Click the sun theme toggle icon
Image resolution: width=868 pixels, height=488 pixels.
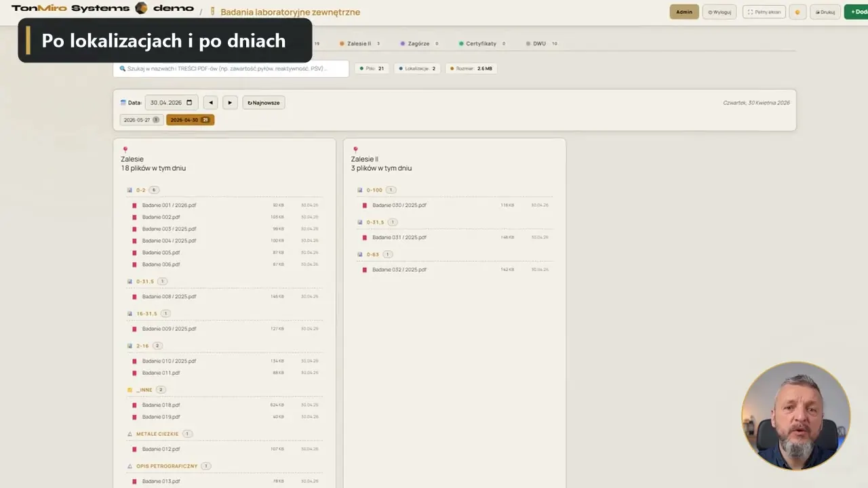coord(797,12)
